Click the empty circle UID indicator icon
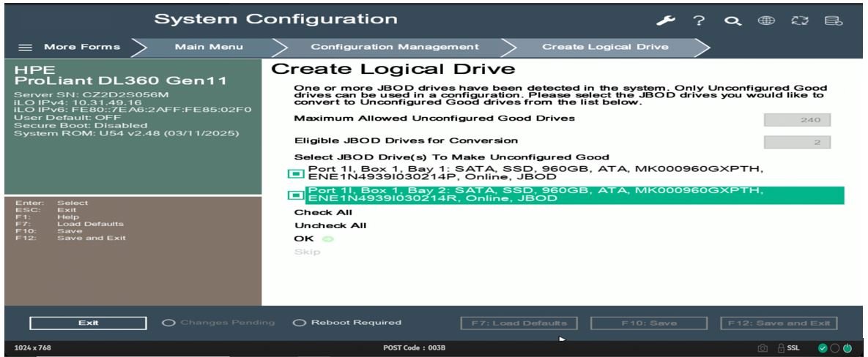 tap(835, 348)
